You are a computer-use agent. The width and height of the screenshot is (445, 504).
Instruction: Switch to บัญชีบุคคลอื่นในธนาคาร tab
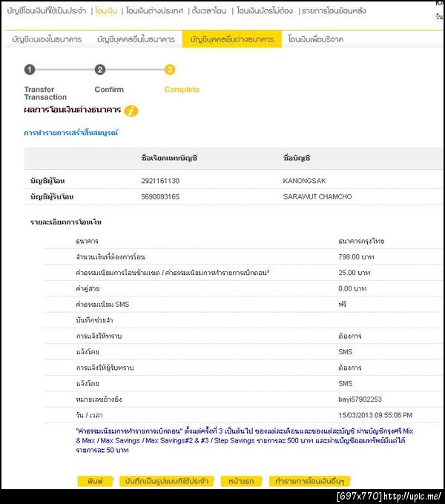136,39
